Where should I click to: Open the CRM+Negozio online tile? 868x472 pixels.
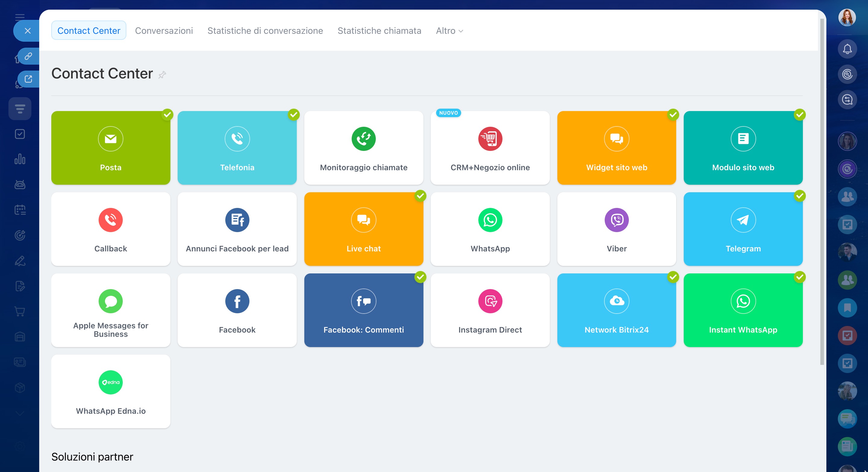tap(490, 148)
